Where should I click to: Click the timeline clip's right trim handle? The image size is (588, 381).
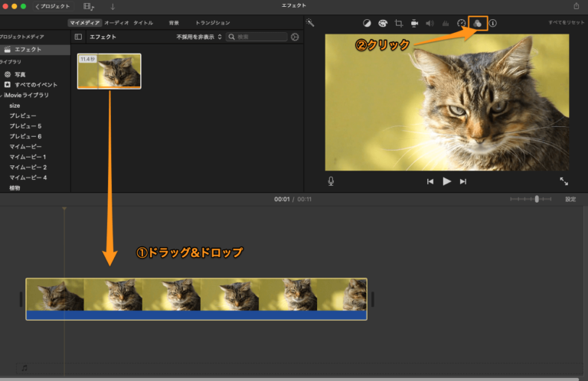pos(372,299)
